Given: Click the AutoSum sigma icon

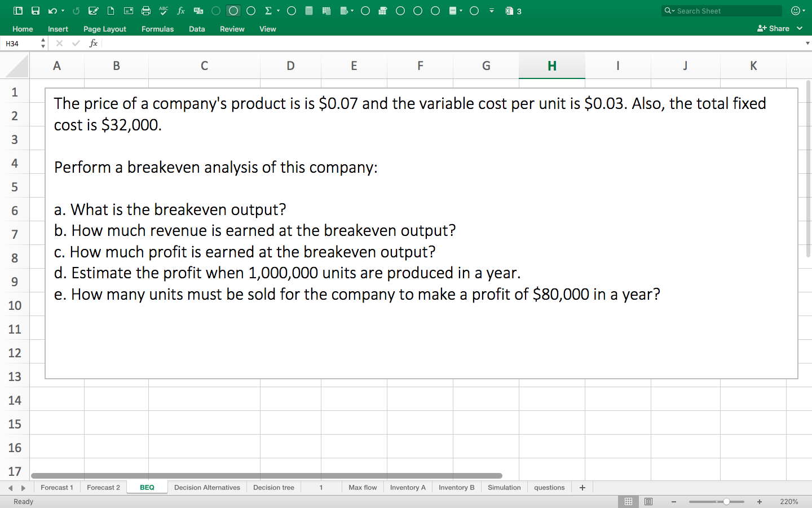Looking at the screenshot, I should 268,11.
